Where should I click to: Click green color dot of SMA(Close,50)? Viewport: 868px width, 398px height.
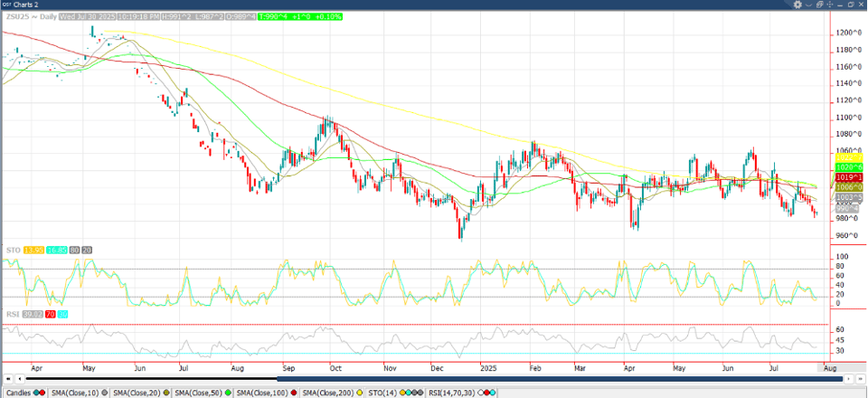click(228, 393)
